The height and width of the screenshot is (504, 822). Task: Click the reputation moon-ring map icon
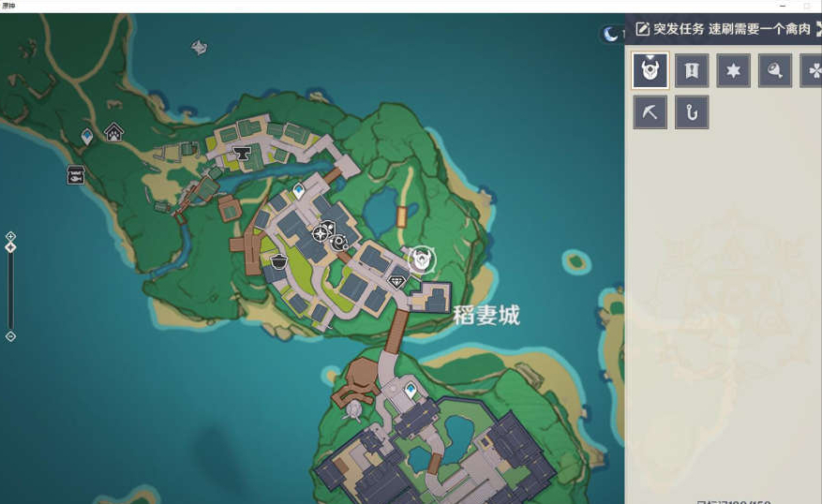[x=339, y=242]
